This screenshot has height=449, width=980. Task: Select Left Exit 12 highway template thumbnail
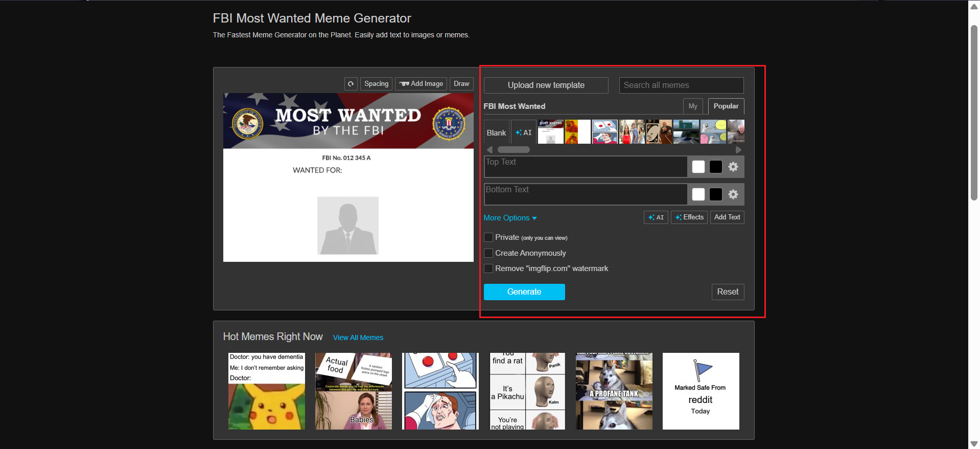point(686,132)
